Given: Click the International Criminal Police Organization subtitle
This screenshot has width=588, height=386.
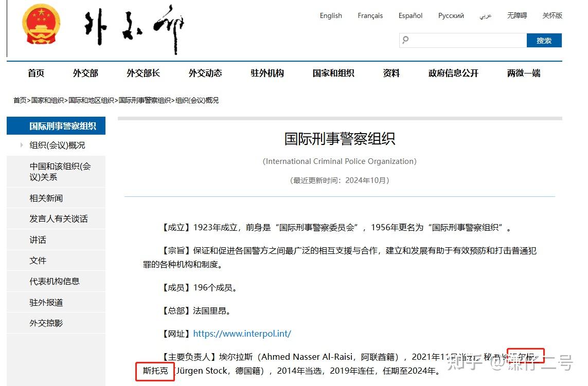Looking at the screenshot, I should click(x=340, y=161).
